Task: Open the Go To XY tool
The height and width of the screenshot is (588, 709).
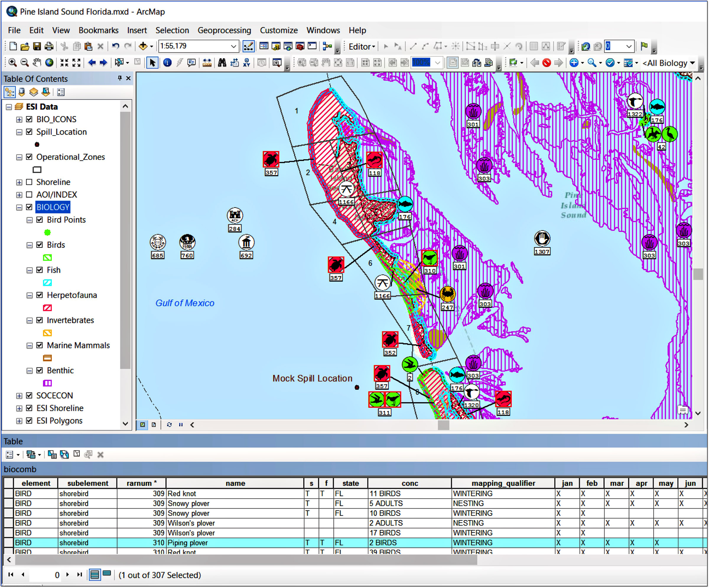Action: 247,63
